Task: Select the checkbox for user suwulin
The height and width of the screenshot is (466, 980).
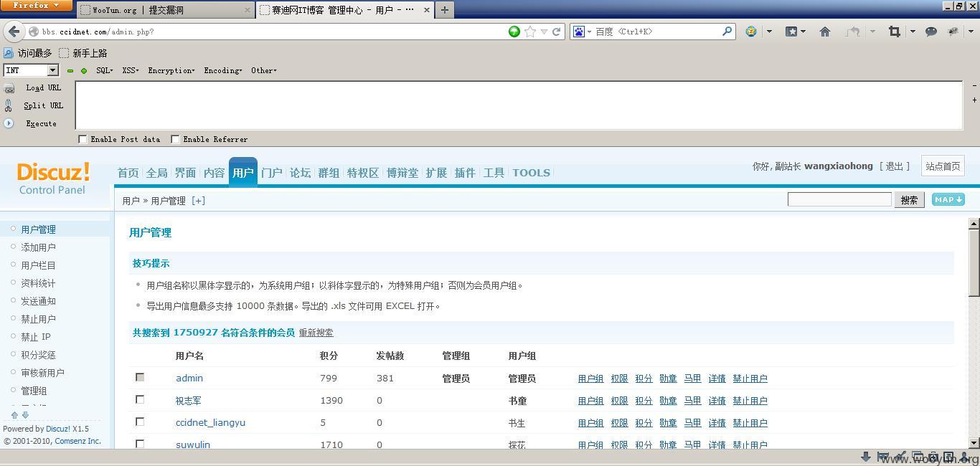Action: point(140,444)
